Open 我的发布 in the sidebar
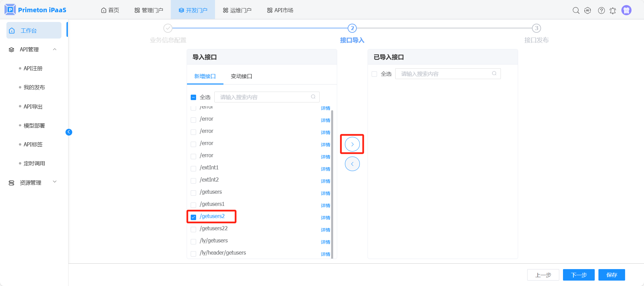 (x=34, y=87)
